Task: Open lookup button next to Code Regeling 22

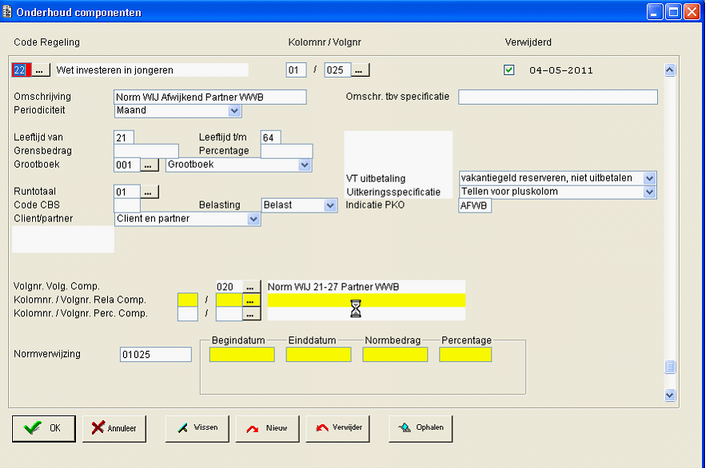Action: 40,70
